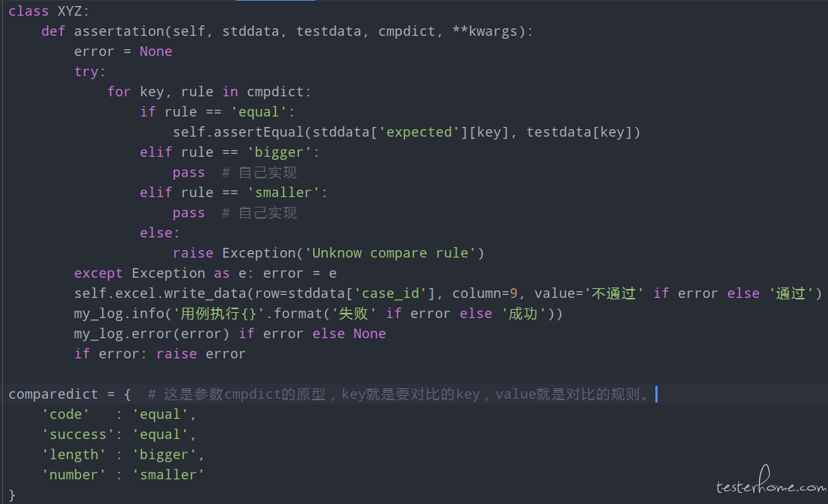
Task: Click the raise error statement at end
Action: click(x=201, y=354)
